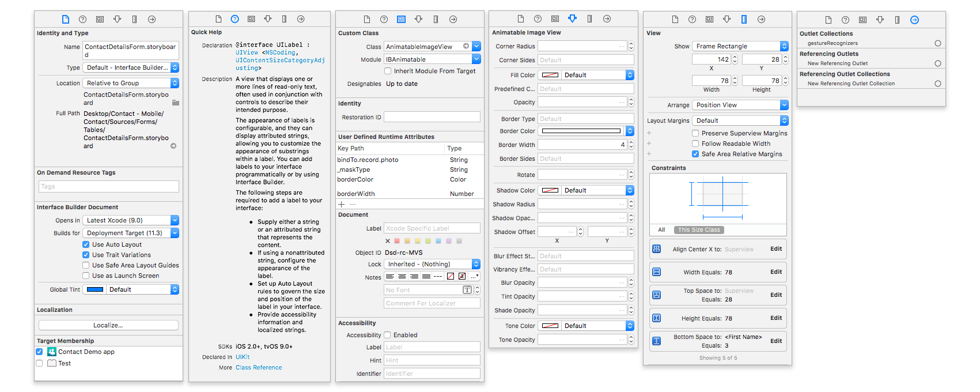Toggle Use Trait Variations checkbox
The height and width of the screenshot is (392, 980).
[86, 255]
